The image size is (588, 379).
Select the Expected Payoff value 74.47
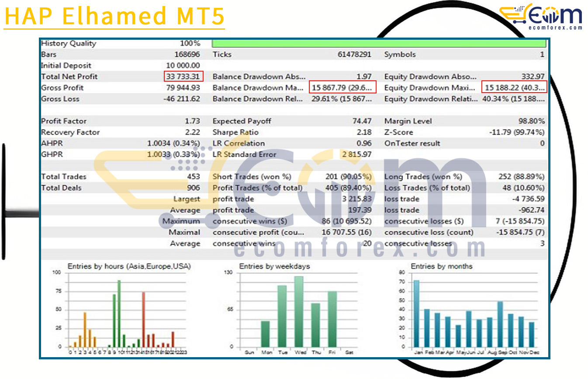362,121
